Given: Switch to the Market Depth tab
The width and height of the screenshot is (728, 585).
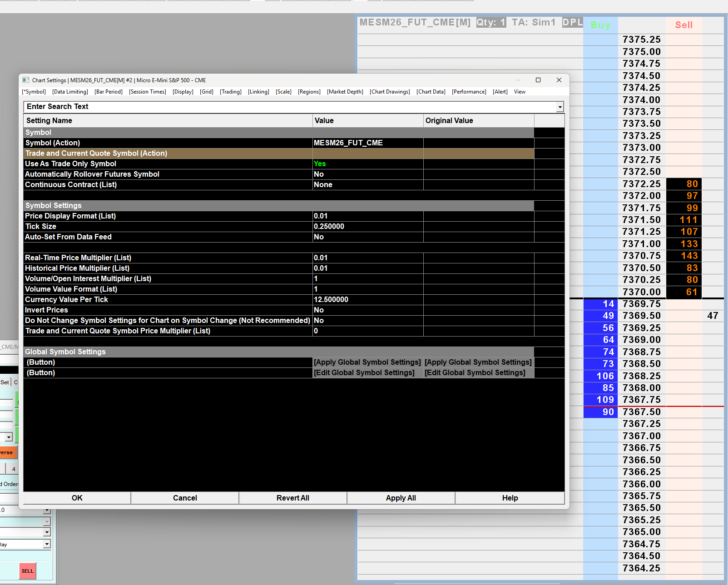Looking at the screenshot, I should click(x=345, y=92).
